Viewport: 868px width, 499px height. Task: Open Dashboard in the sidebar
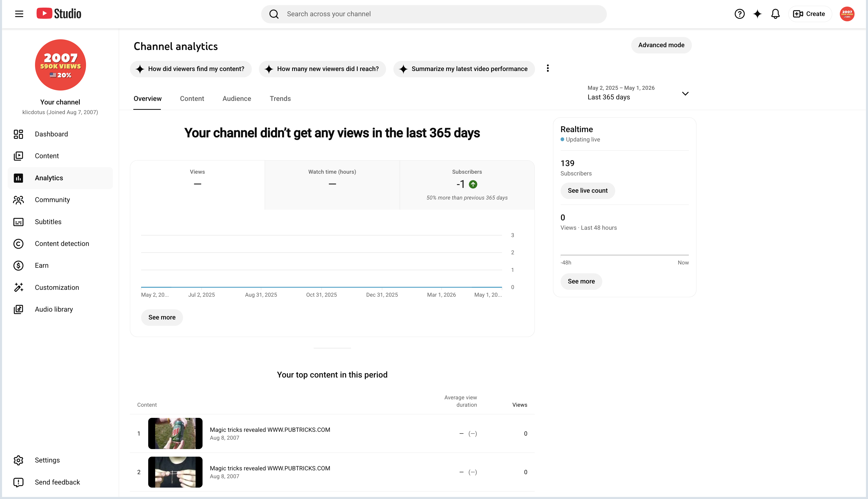(60, 134)
